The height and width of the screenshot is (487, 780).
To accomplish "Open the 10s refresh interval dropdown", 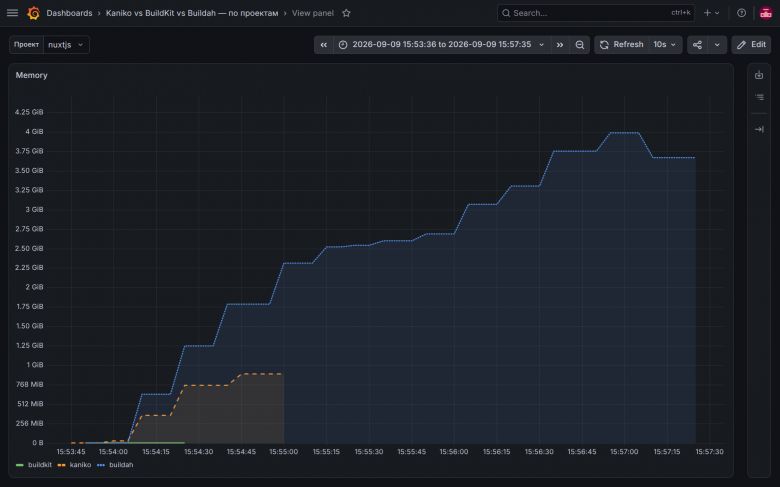I will 665,45.
